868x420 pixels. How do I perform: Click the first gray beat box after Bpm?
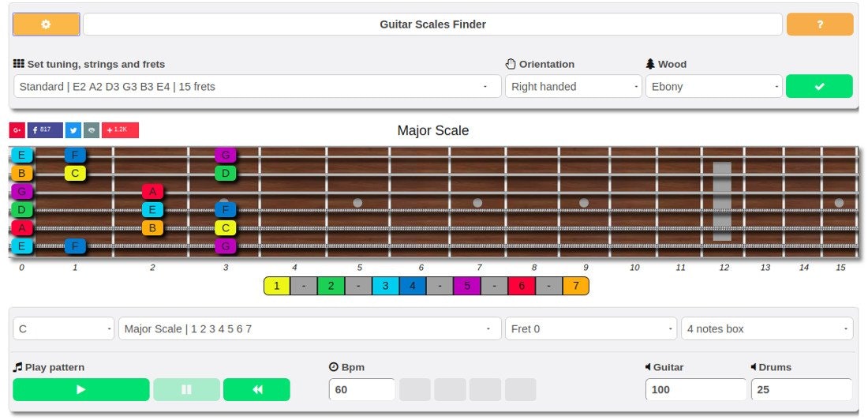(x=415, y=389)
